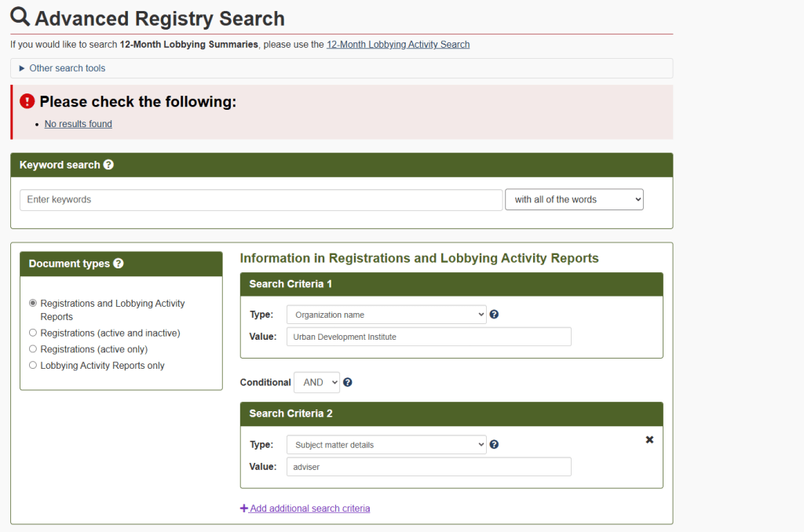The image size is (804, 532).
Task: Open the 'with all of the words' dropdown
Action: tap(574, 199)
